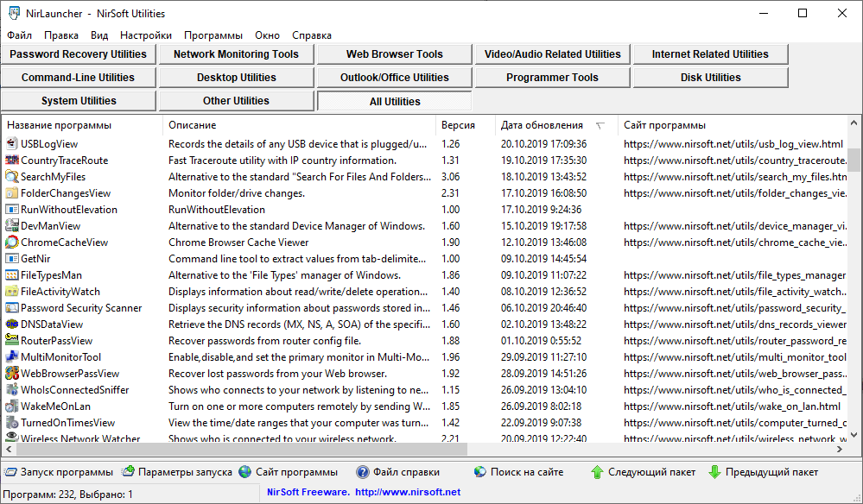Sort by Описание column header
The height and width of the screenshot is (504, 863).
[x=299, y=125]
